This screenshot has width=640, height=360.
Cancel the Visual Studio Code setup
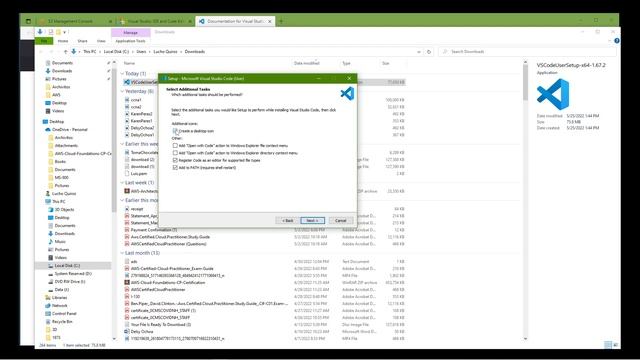[x=341, y=220]
